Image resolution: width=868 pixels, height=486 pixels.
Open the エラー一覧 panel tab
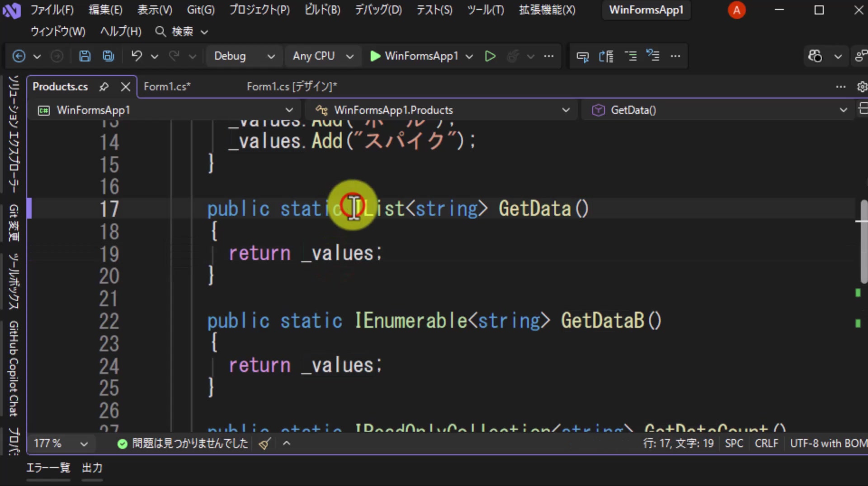tap(48, 467)
